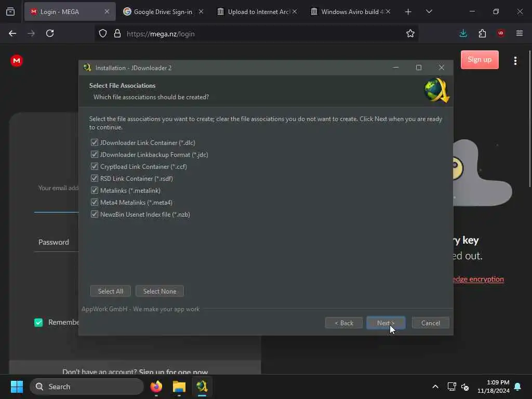532x399 pixels.
Task: Open the zero-knowledge encryption link
Action: tap(478, 279)
